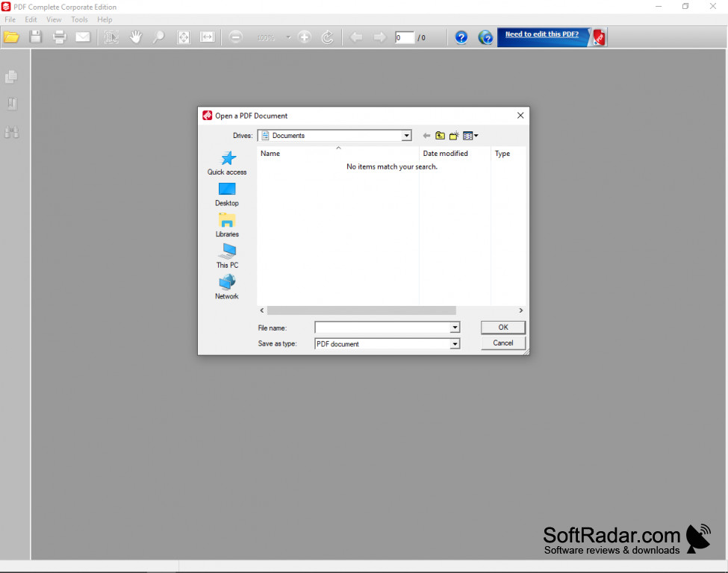
Task: Open the Save as type dropdown
Action: point(454,343)
